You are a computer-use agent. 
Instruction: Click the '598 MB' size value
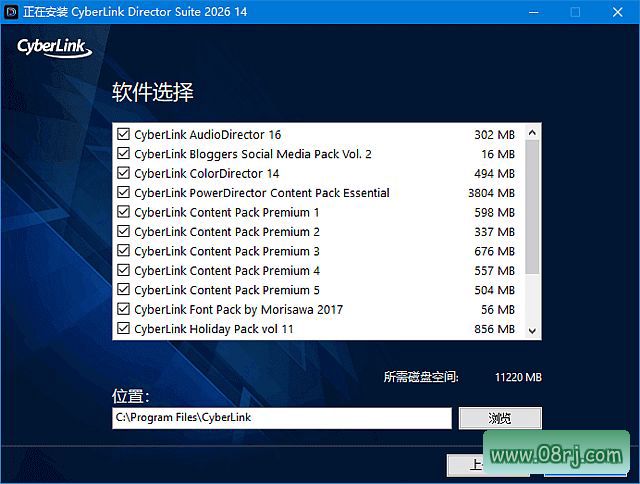(494, 213)
